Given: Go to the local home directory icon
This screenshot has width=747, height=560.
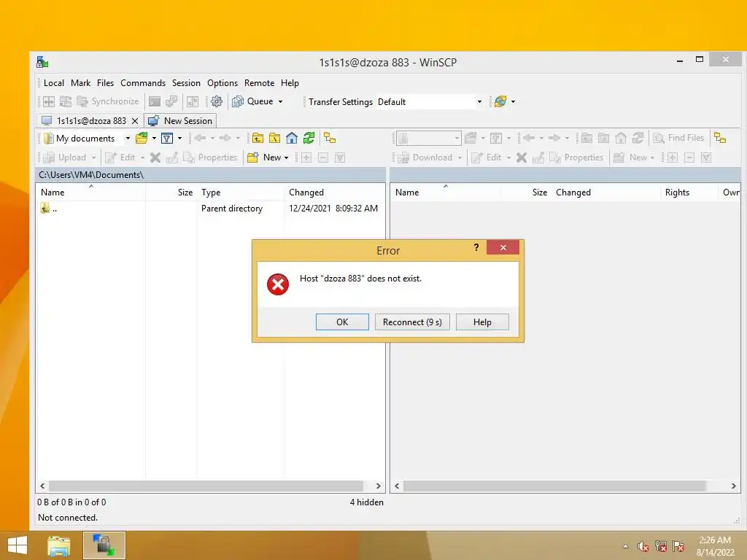Looking at the screenshot, I should pyautogui.click(x=292, y=138).
